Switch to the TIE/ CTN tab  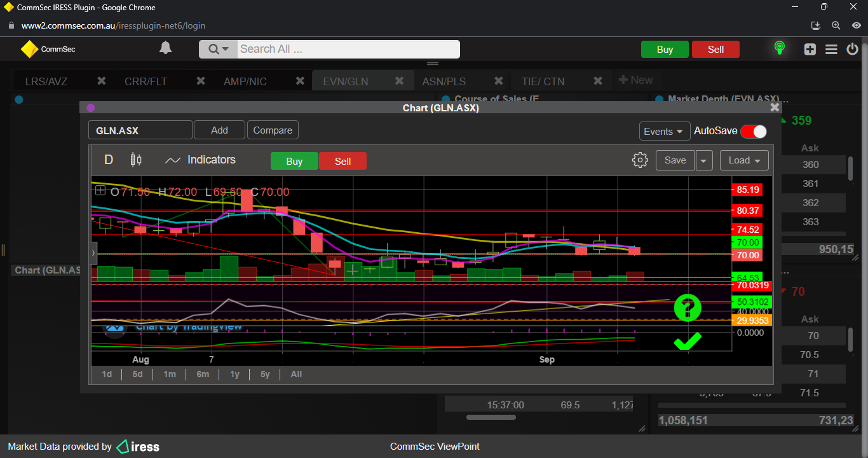pos(543,81)
